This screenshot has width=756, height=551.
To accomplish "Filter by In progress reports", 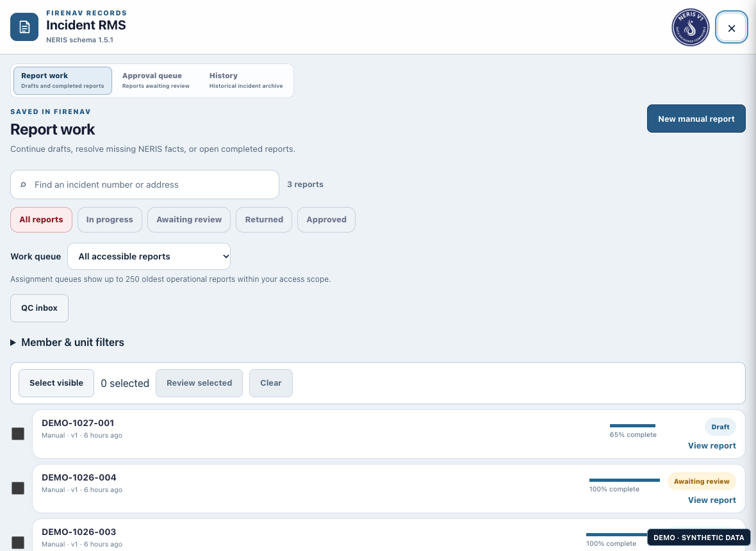I will [x=110, y=220].
